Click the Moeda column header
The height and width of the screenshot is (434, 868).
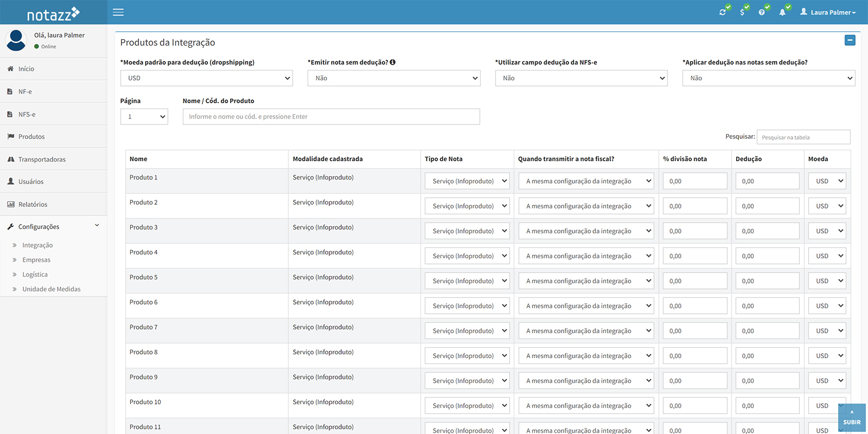(x=827, y=159)
